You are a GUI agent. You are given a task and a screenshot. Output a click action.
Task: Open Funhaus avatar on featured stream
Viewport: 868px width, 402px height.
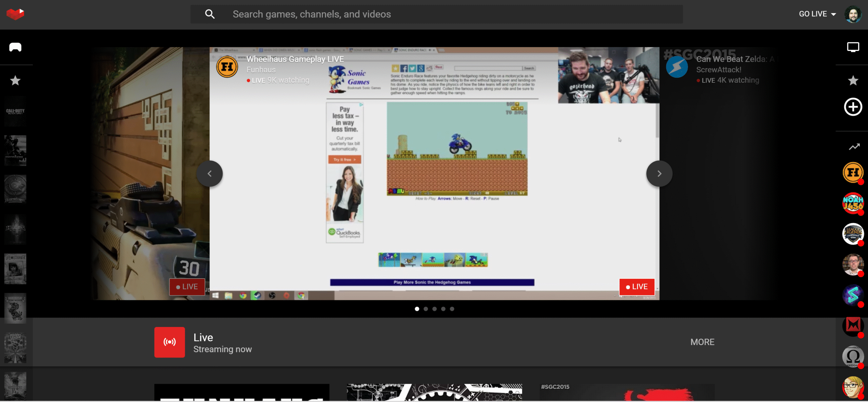pos(227,67)
